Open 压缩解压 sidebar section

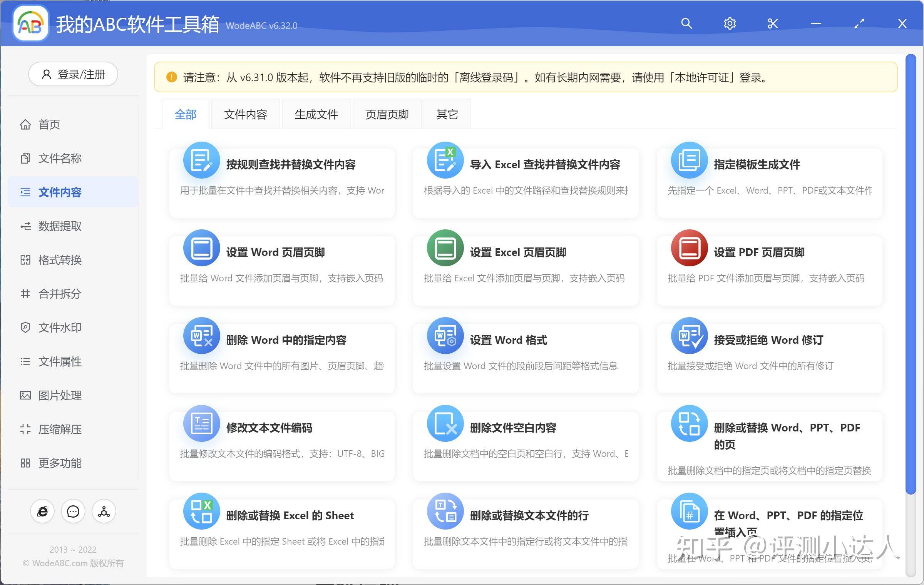(x=73, y=429)
